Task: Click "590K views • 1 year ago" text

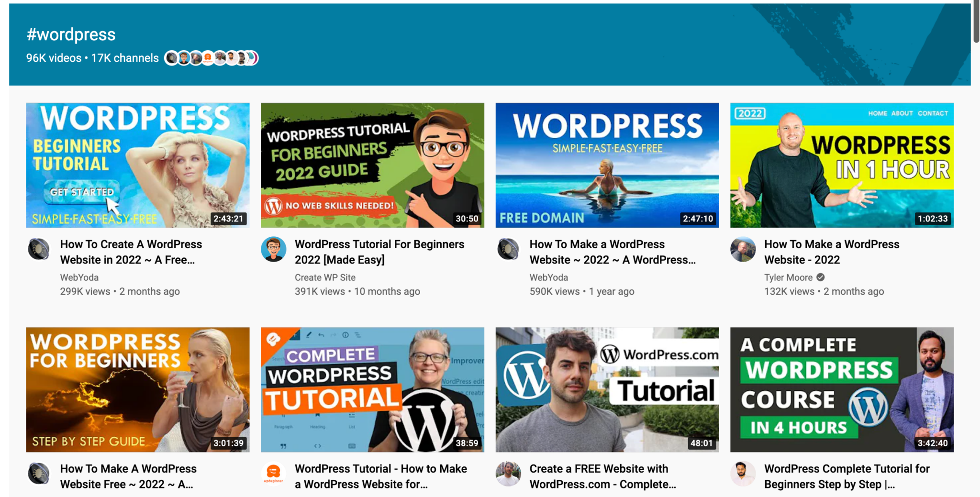Action: click(x=582, y=291)
